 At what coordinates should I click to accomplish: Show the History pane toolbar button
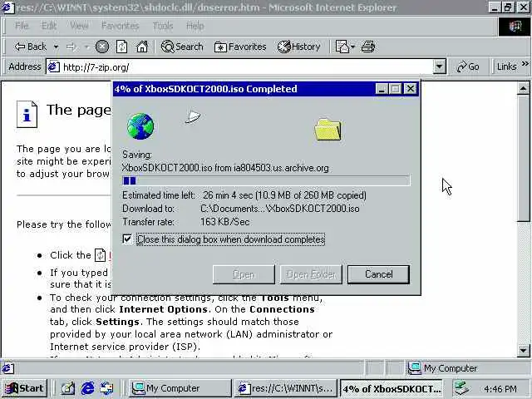[299, 47]
